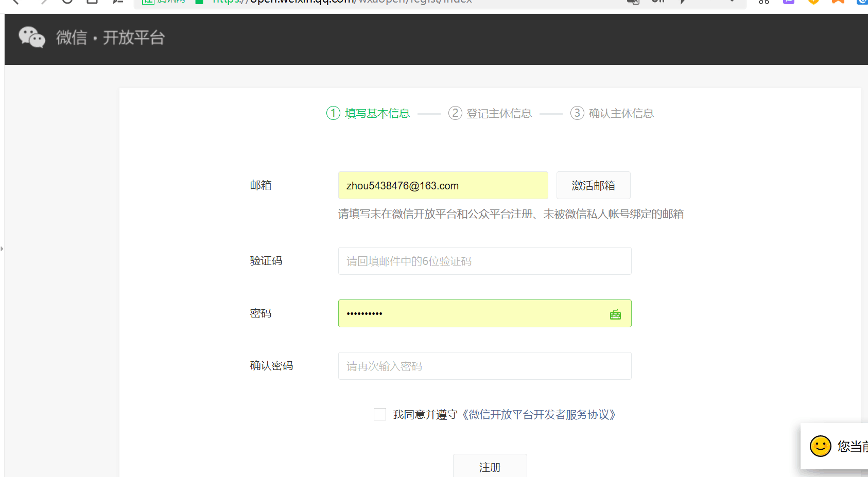Click the green security lock in address bar
Screen dimensions: 868x477
click(199, 2)
